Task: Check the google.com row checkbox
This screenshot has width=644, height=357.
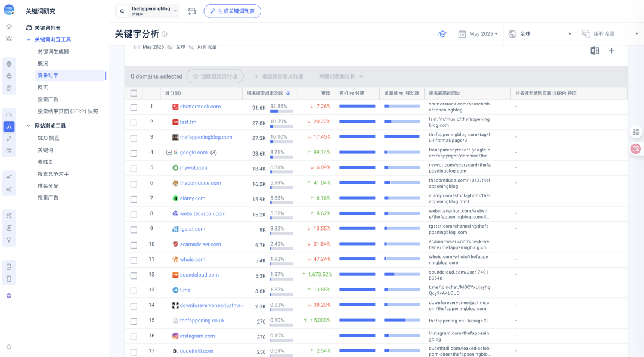Action: pos(134,154)
